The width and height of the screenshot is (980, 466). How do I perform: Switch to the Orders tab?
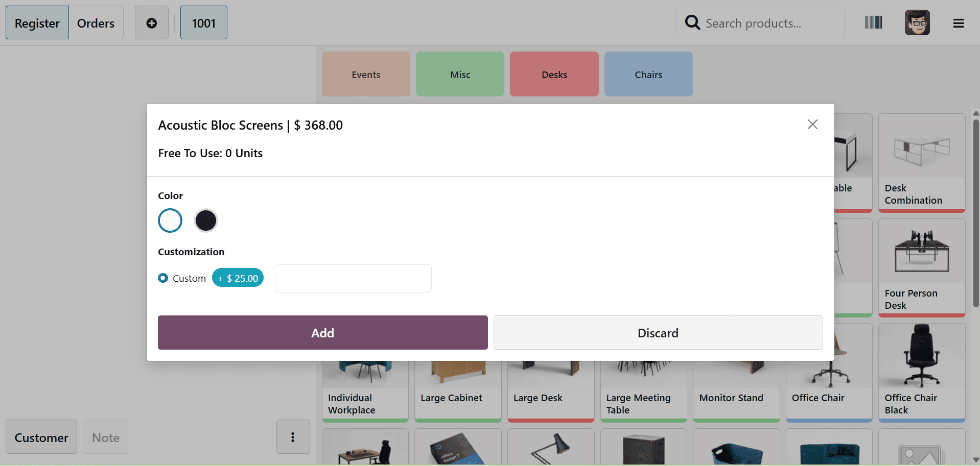(x=96, y=23)
